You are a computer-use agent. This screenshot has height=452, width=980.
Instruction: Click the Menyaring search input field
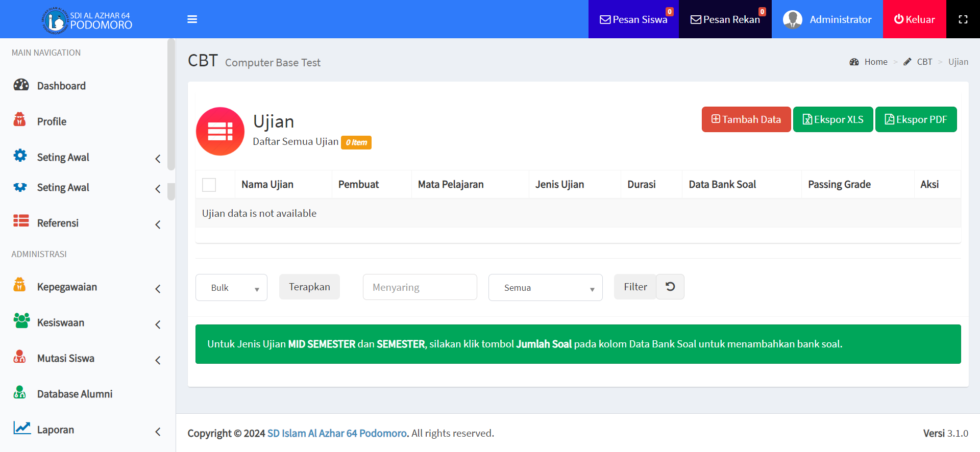point(420,287)
